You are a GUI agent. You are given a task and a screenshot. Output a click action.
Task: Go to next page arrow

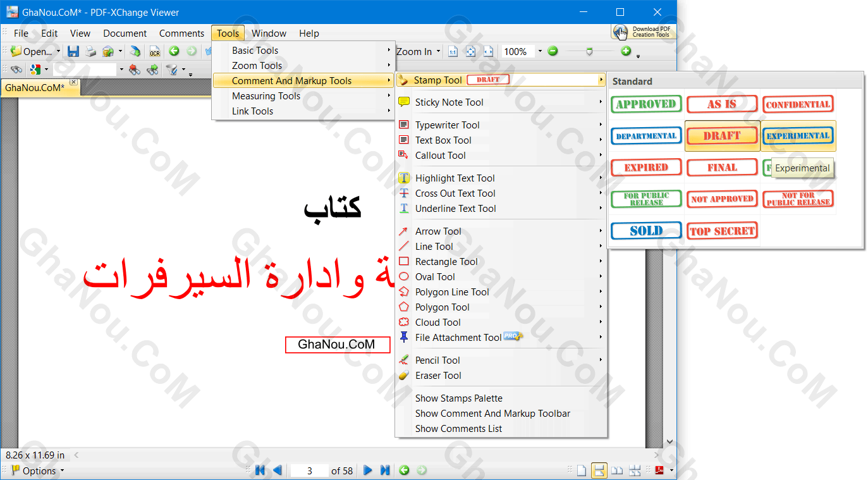[367, 471]
